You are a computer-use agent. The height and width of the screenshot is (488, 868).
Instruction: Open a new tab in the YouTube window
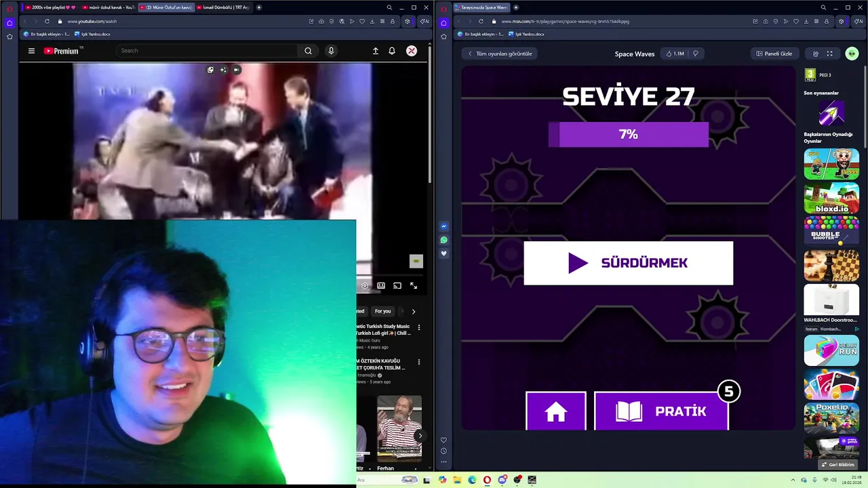pos(258,7)
